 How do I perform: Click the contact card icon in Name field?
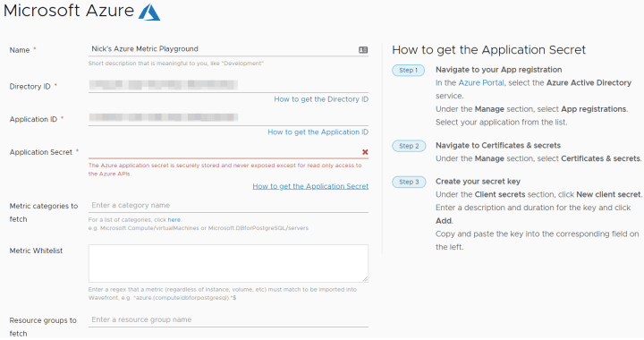363,50
